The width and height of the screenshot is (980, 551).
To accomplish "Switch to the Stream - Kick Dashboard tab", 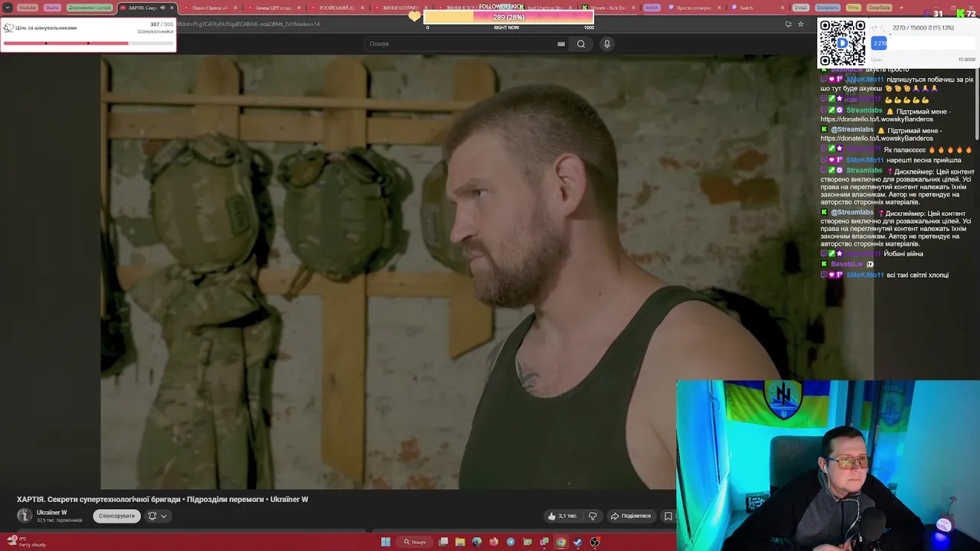I will coord(609,8).
